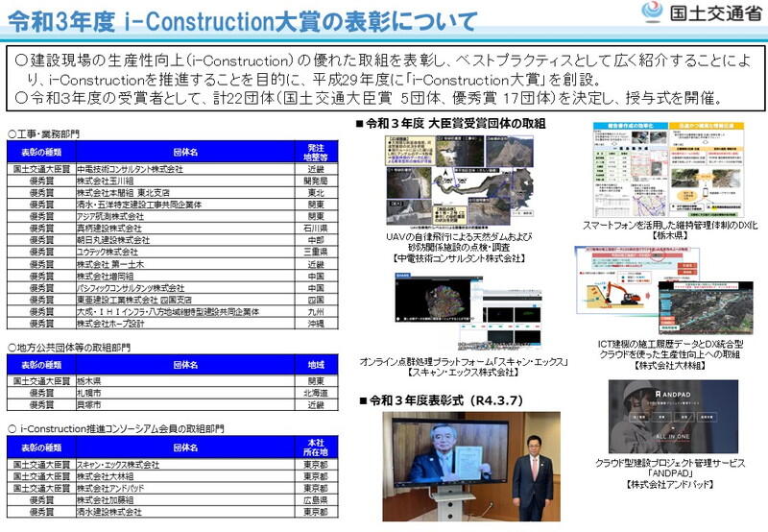768x532 pixels.
Task: Click the caption クラウド型建設プロジェクト管理サービス
Action: (x=670, y=463)
